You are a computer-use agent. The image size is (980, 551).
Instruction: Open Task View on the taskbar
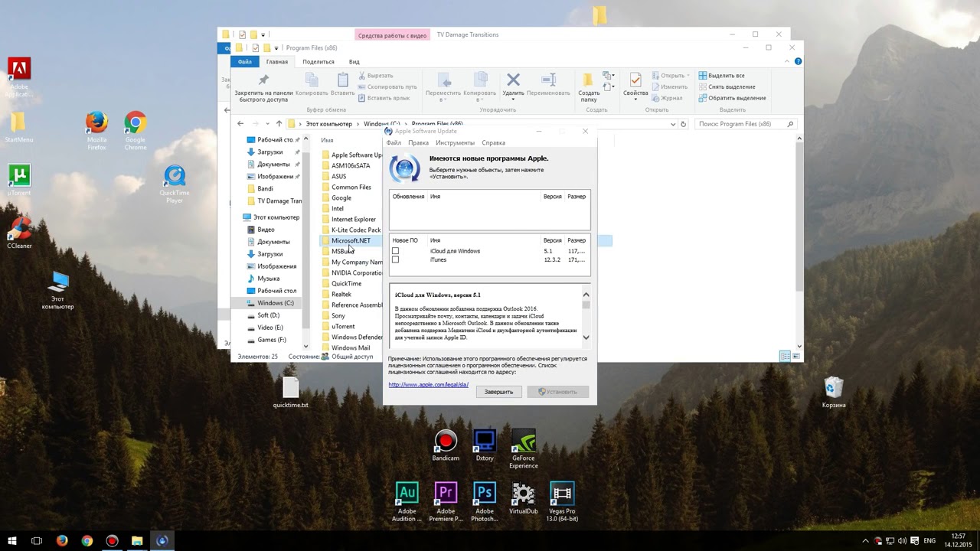37,541
